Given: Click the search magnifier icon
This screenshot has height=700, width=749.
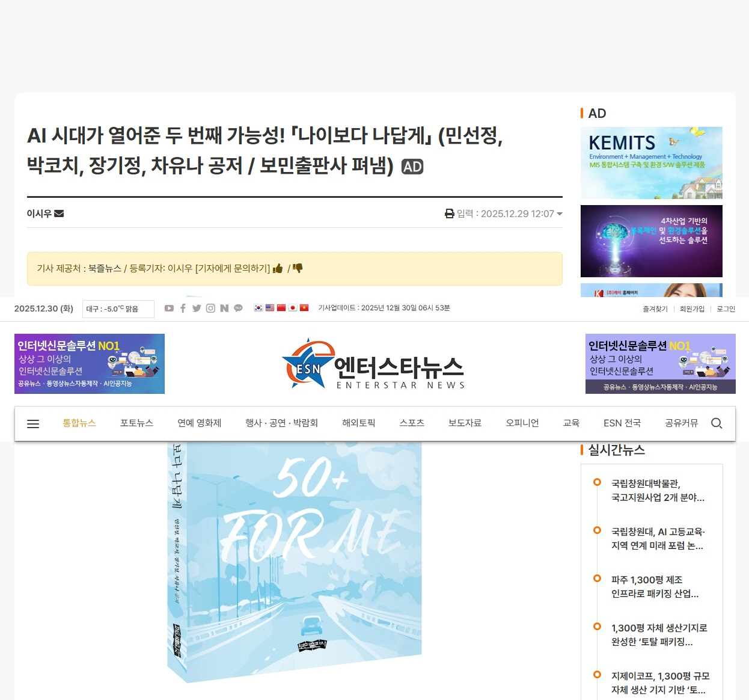Looking at the screenshot, I should pyautogui.click(x=716, y=423).
